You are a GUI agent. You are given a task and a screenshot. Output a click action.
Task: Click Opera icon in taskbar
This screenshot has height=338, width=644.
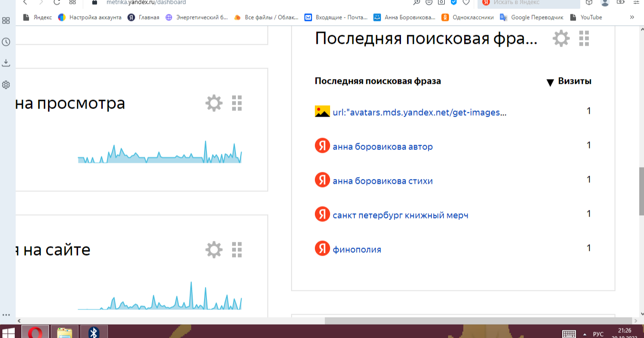pyautogui.click(x=34, y=332)
